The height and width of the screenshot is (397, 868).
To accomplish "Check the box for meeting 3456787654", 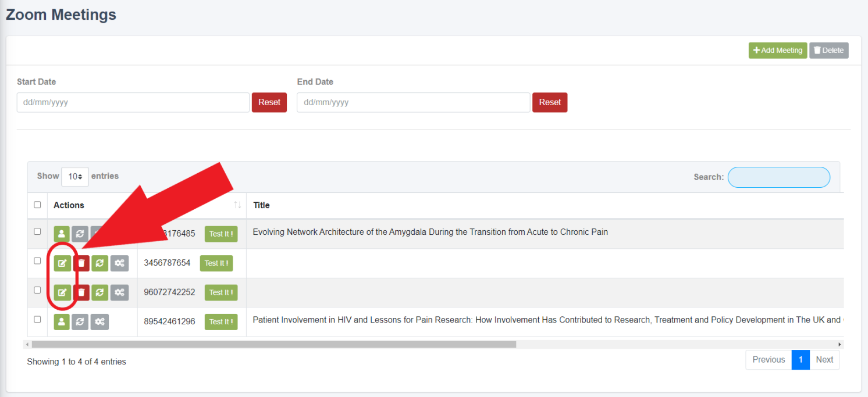I will 37,261.
